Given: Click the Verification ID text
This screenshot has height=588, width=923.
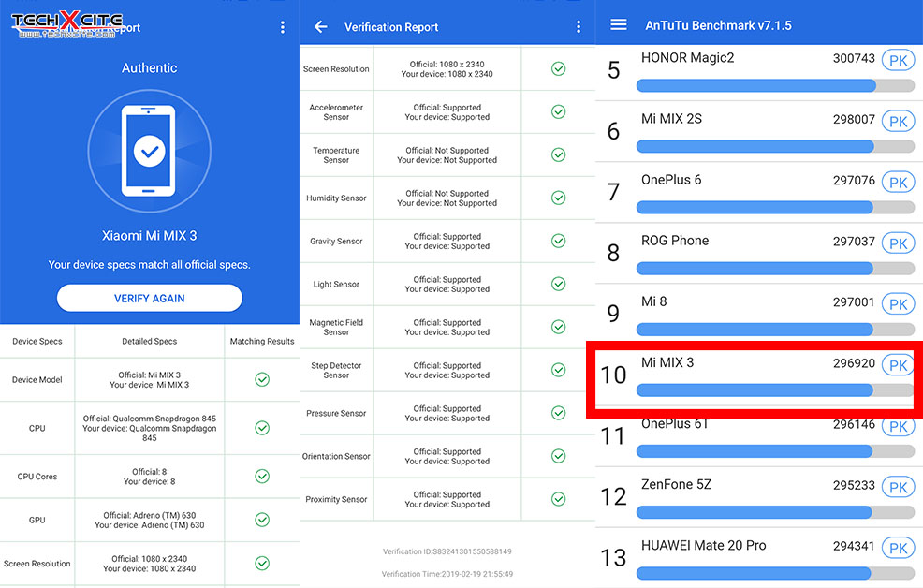Looking at the screenshot, I should coord(447,551).
